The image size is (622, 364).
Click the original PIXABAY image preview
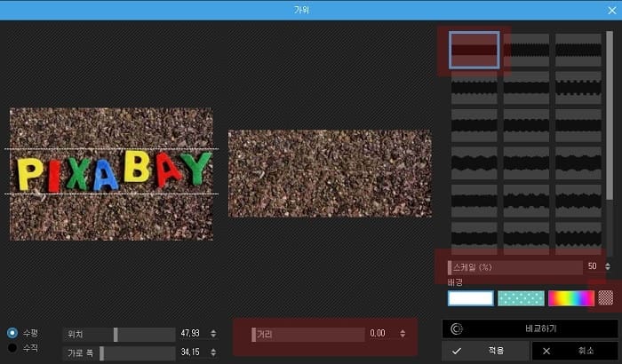pos(111,174)
